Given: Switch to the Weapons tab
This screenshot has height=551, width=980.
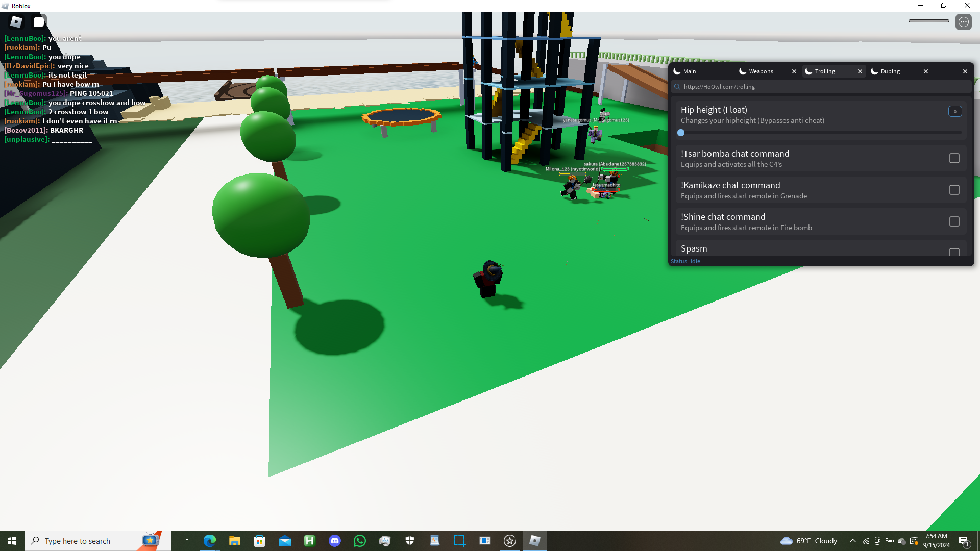Looking at the screenshot, I should [761, 71].
